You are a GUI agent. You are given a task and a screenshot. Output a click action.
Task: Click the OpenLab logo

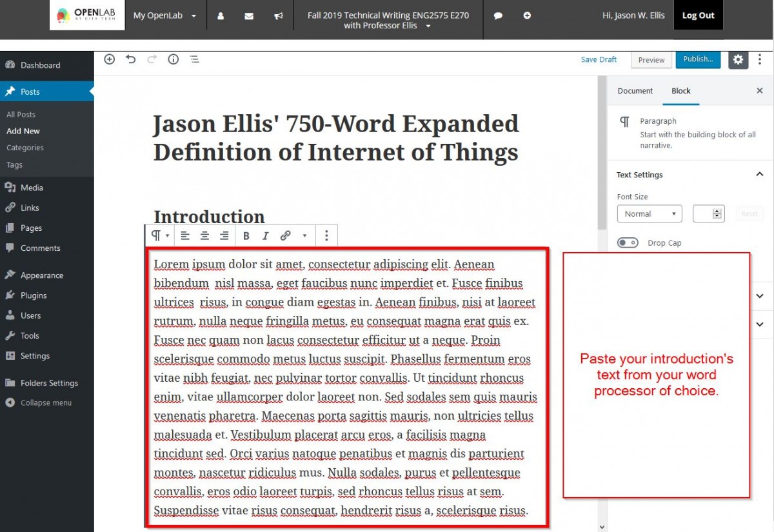tap(87, 15)
